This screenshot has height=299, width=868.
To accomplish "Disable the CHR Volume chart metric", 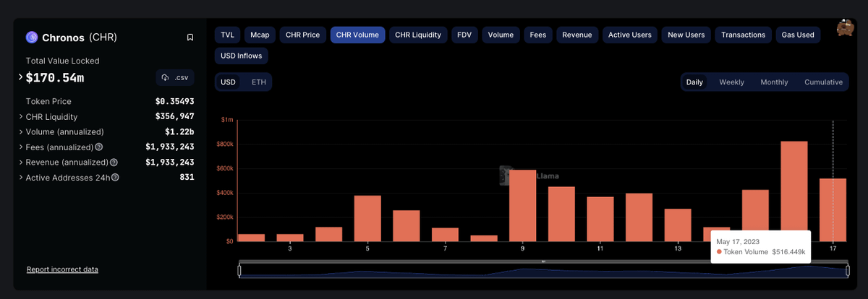I will click(357, 35).
